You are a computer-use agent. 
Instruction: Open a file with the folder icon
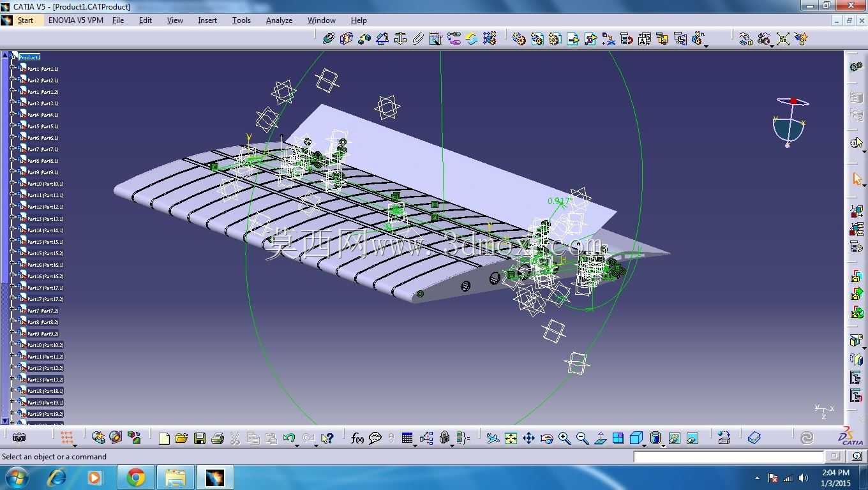tap(181, 438)
